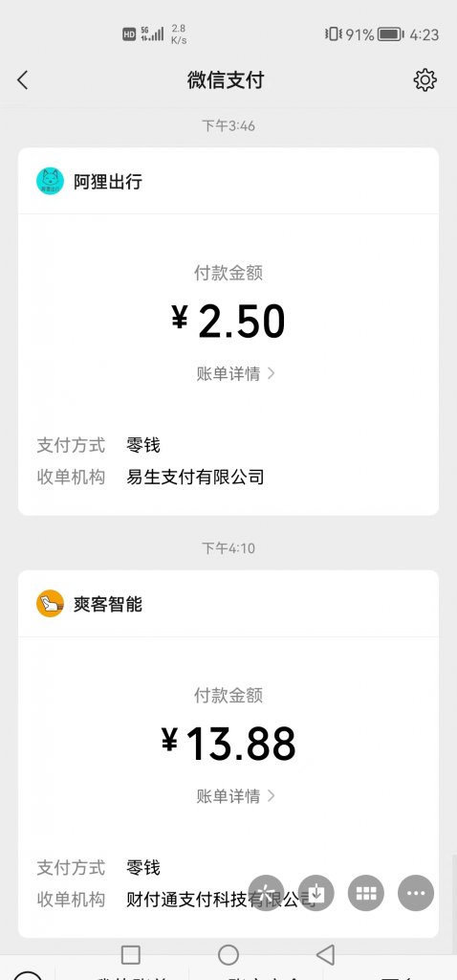Open the 爽客智能 merchant name
Screen dimensions: 457x980
coord(108,605)
